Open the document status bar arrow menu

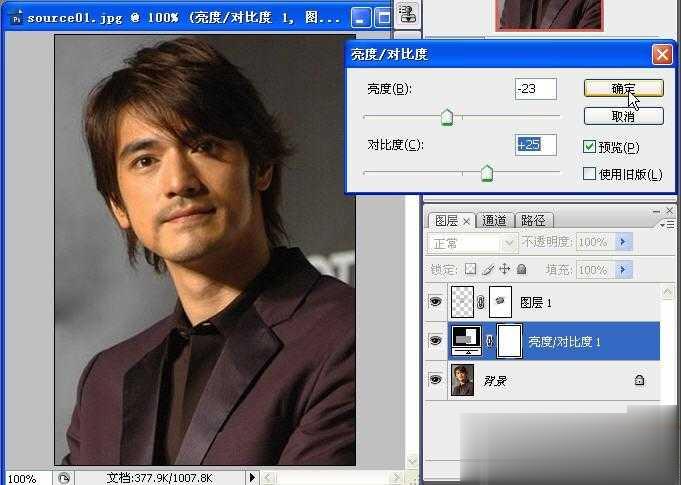click(252, 478)
